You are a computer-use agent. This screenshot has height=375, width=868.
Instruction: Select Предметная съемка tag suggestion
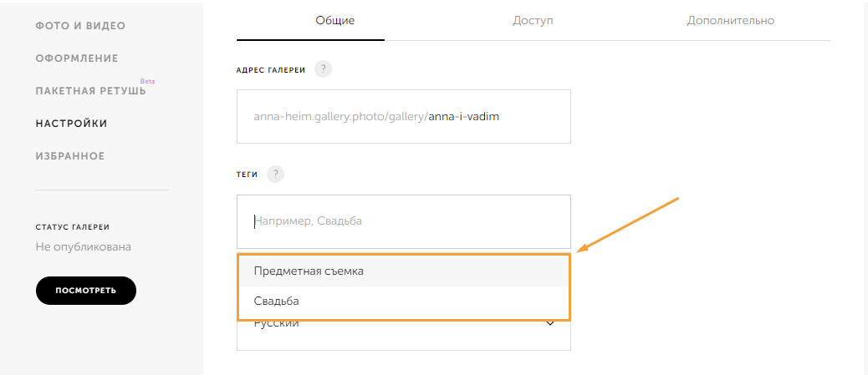coord(404,271)
